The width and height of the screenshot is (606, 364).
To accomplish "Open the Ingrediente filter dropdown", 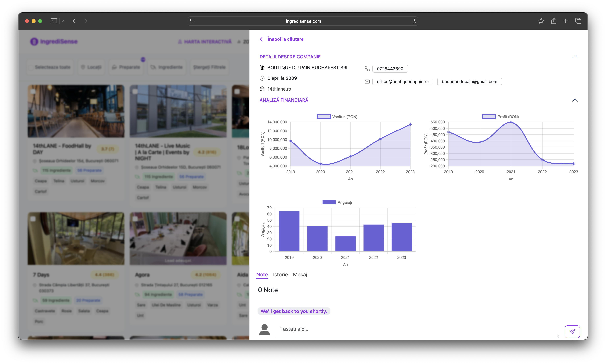I will click(167, 67).
